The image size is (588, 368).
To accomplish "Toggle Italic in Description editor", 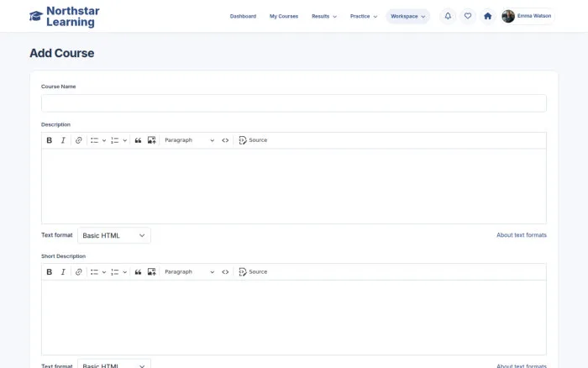I will tap(63, 140).
